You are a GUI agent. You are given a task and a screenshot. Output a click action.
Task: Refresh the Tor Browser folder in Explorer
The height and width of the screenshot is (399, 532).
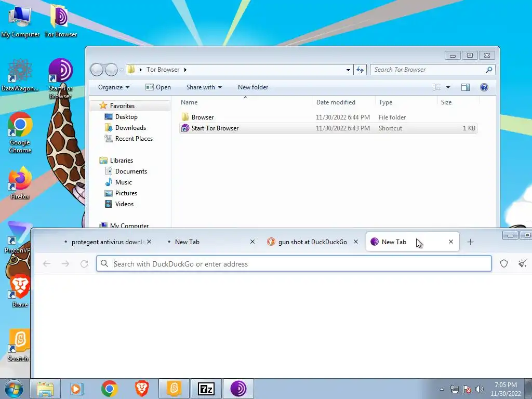(x=360, y=70)
